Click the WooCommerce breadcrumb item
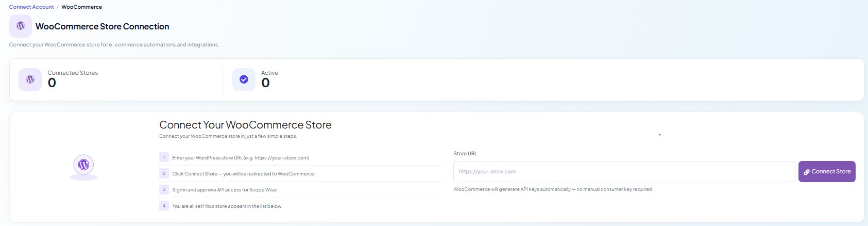Screen dimensions: 868x226 [81, 7]
